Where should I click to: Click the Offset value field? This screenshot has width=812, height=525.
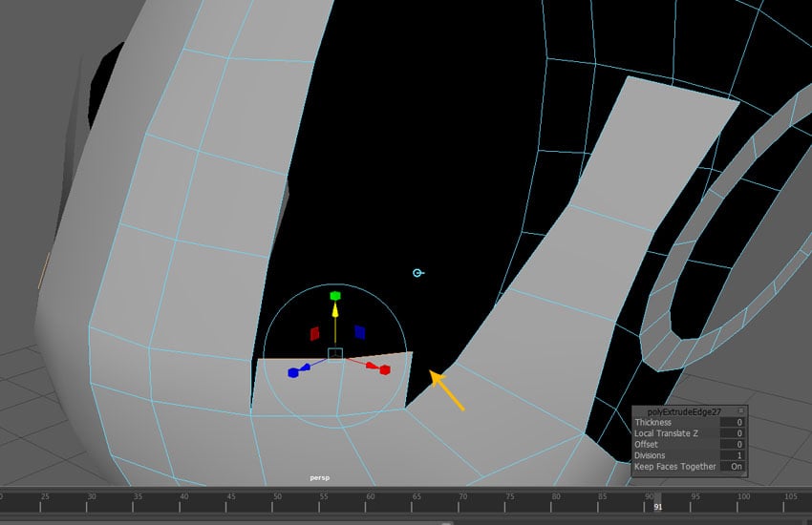click(733, 444)
